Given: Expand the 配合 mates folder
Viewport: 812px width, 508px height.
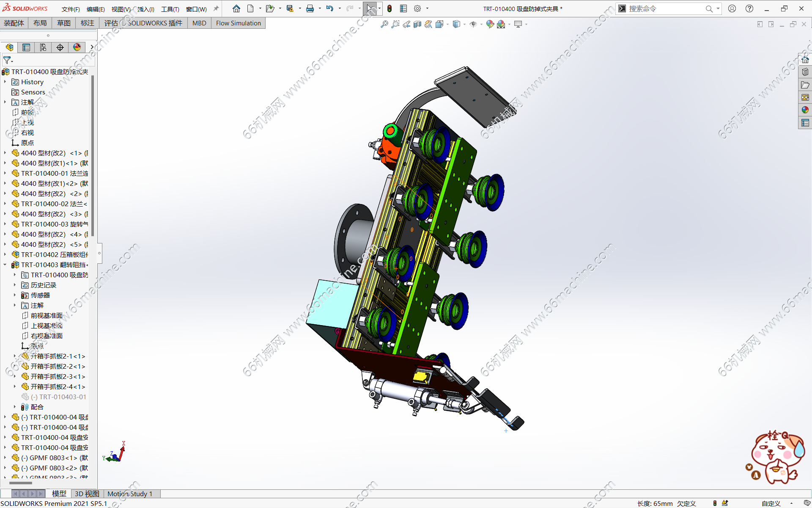Looking at the screenshot, I should 15,407.
